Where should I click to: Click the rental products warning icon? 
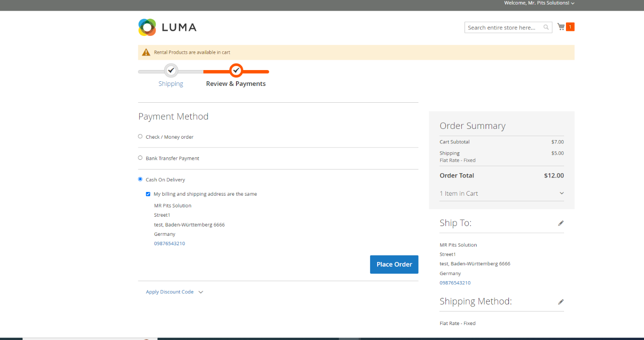[146, 52]
